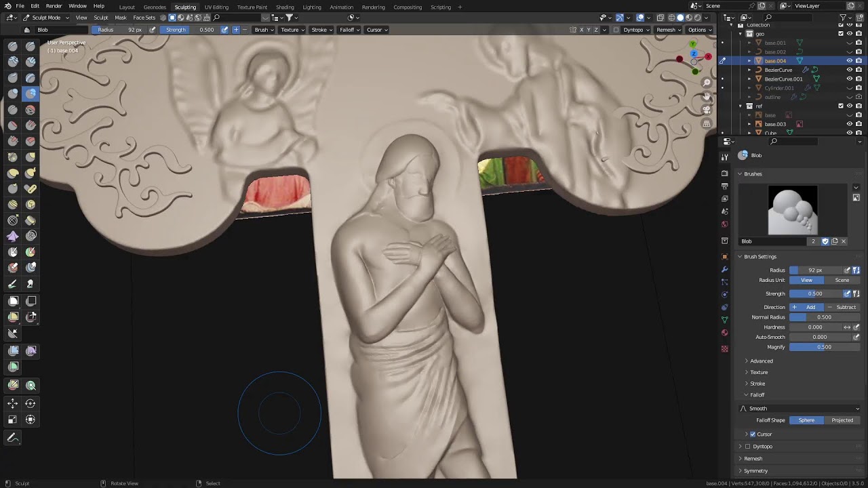The width and height of the screenshot is (868, 488).
Task: Expand the Advanced panel
Action: 761,361
